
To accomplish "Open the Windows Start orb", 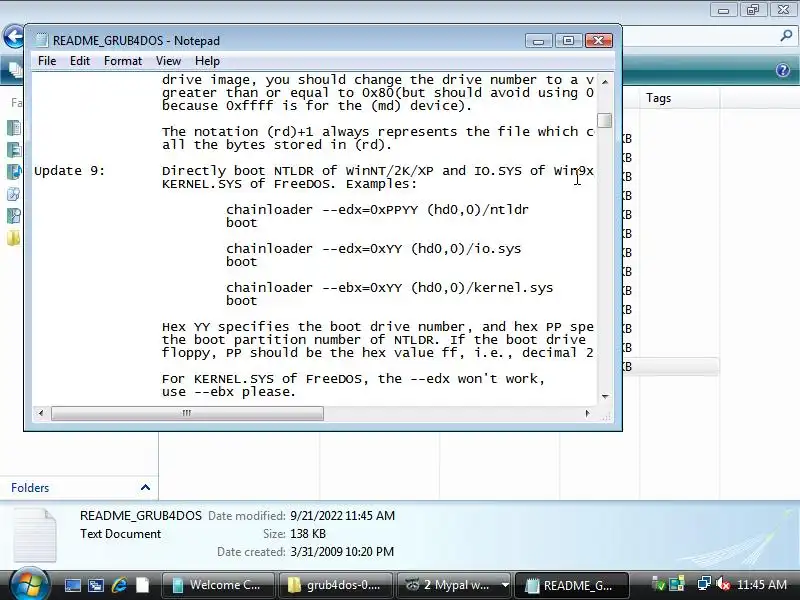I will pyautogui.click(x=29, y=585).
